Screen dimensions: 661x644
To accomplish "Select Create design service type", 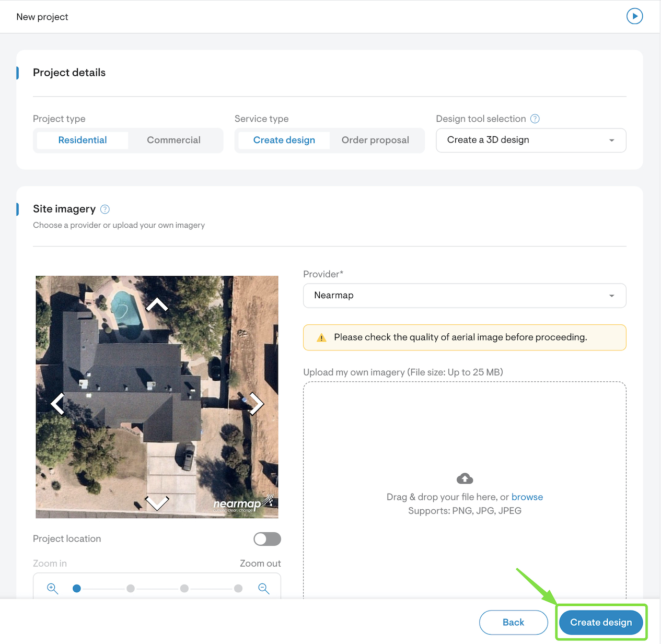I will click(x=284, y=140).
